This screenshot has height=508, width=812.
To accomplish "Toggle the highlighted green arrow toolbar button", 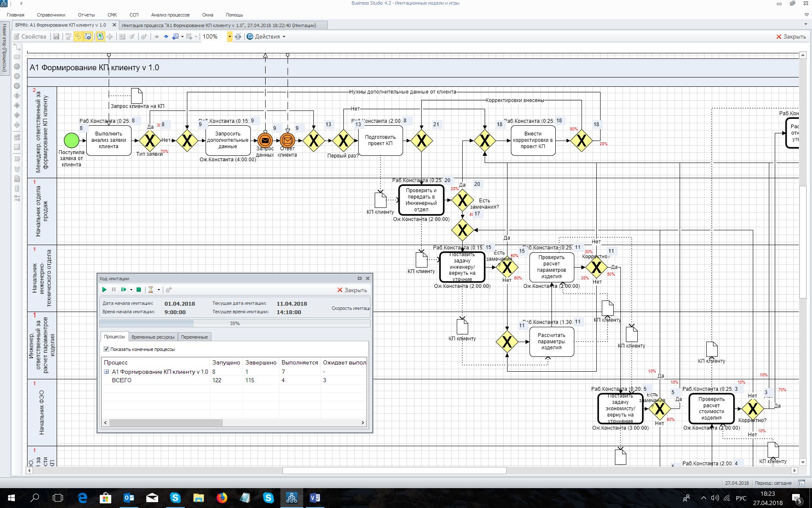I will (x=100, y=37).
